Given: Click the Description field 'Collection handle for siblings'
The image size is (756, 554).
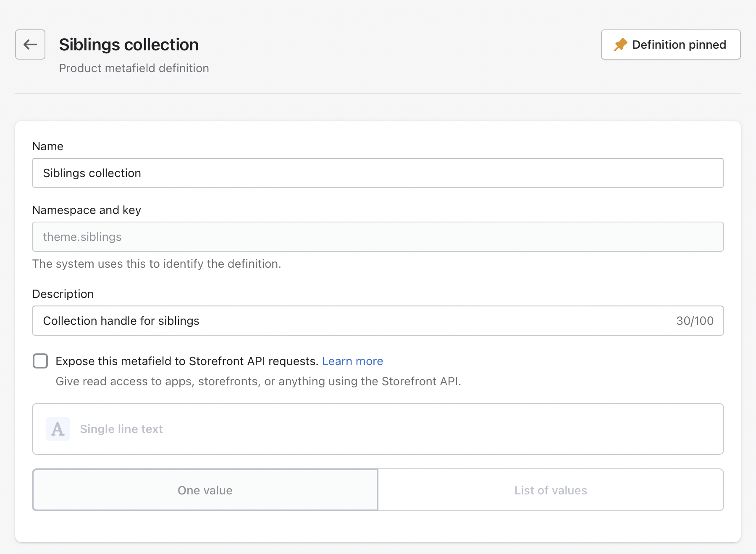Looking at the screenshot, I should pos(353,321).
